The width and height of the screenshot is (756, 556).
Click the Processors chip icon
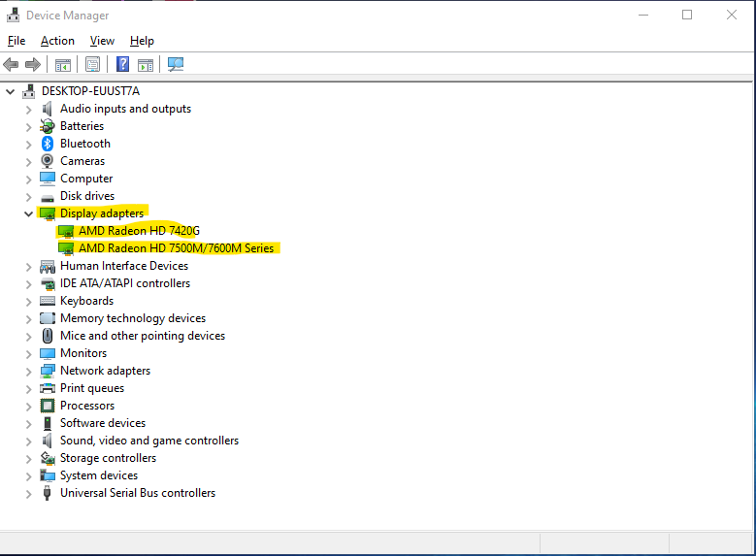click(48, 406)
